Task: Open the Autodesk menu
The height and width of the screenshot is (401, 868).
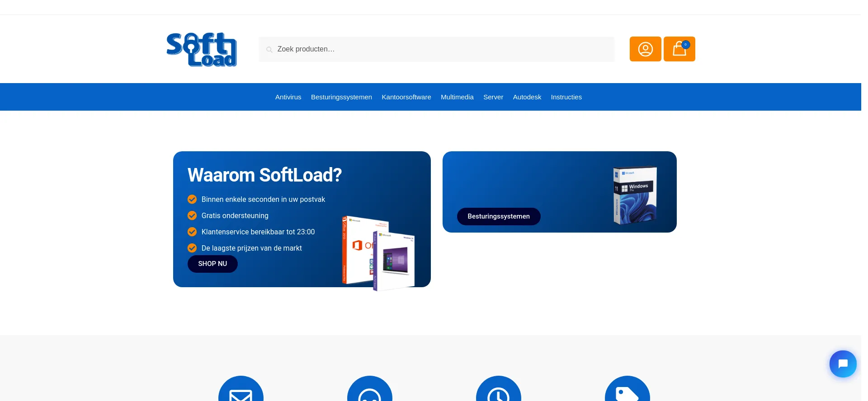Action: 527,97
